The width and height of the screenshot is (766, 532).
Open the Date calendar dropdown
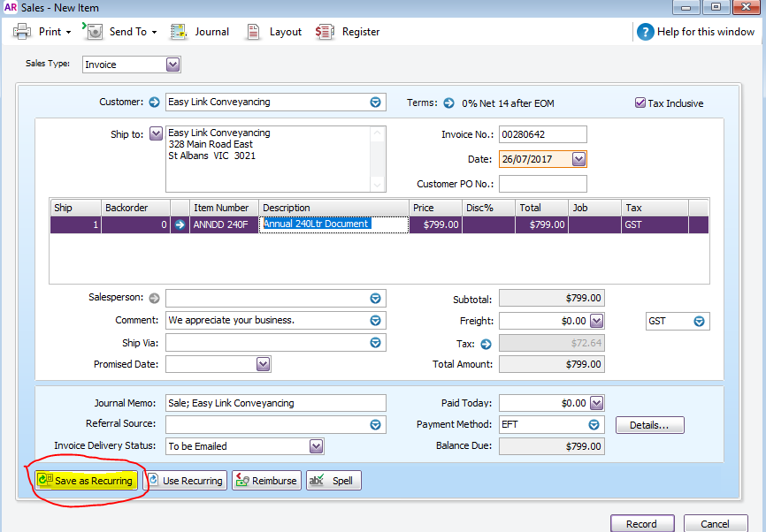[x=578, y=159]
